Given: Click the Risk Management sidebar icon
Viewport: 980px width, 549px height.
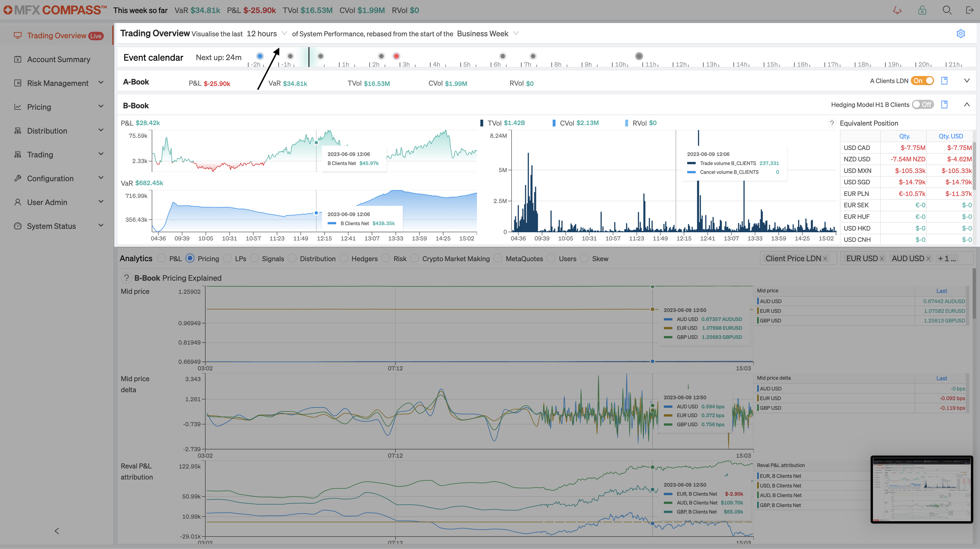Looking at the screenshot, I should (18, 83).
